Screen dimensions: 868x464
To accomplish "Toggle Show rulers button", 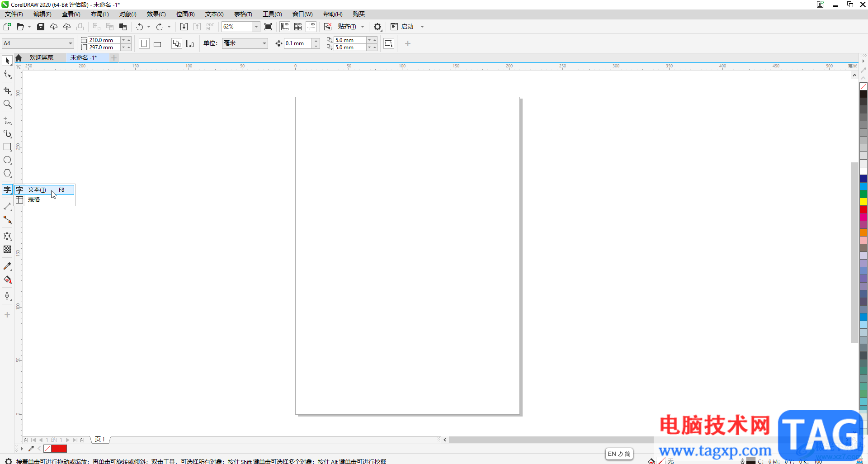I will (x=285, y=27).
